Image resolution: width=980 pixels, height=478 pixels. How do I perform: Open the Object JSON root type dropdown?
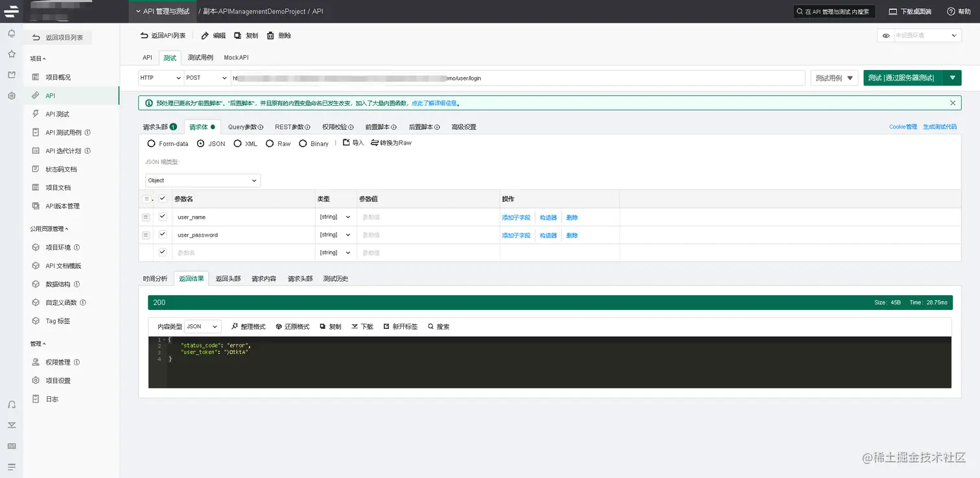203,180
